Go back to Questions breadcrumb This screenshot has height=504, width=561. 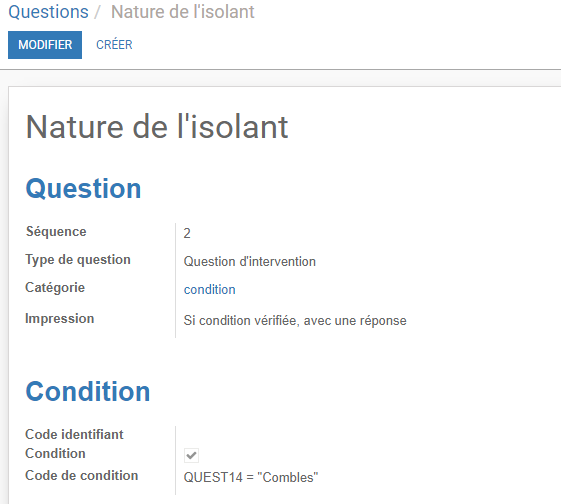point(48,12)
